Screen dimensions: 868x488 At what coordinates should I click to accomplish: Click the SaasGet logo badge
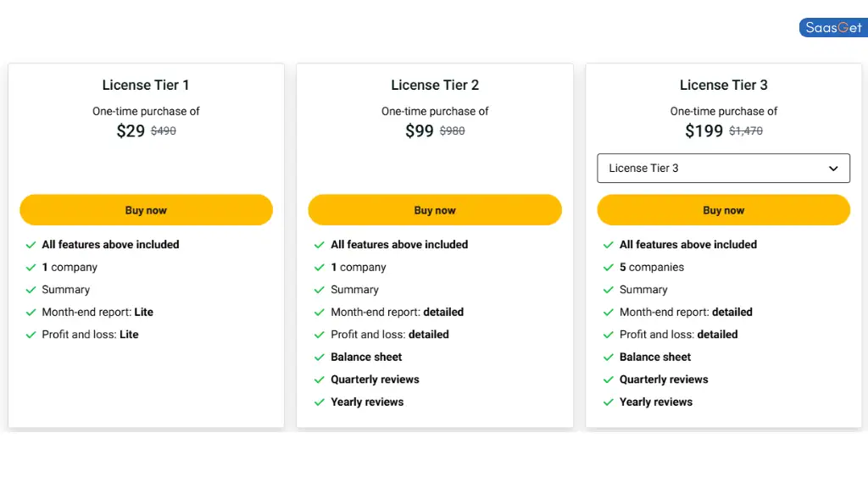(x=833, y=28)
